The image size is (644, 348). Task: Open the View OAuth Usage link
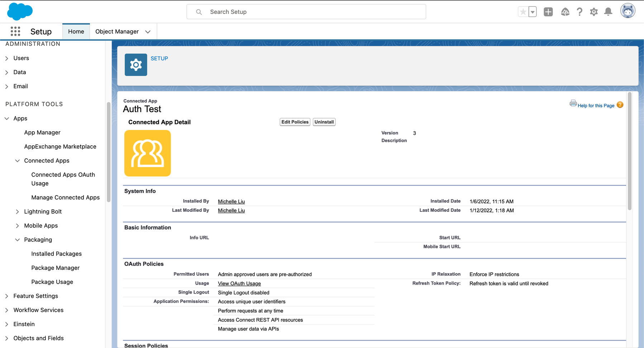click(x=239, y=284)
